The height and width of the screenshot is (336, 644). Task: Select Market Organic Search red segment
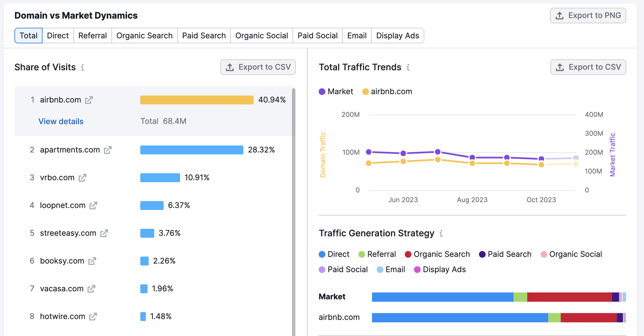(569, 297)
